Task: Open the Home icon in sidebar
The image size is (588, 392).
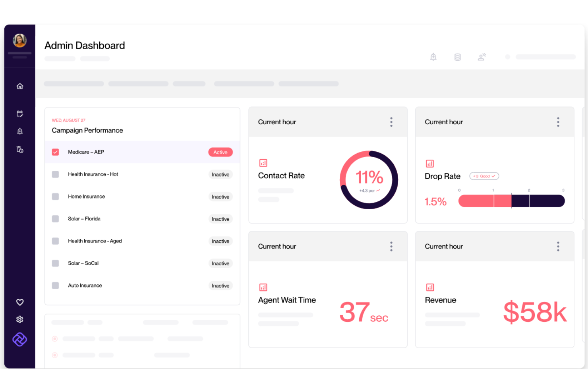Action: [x=19, y=86]
